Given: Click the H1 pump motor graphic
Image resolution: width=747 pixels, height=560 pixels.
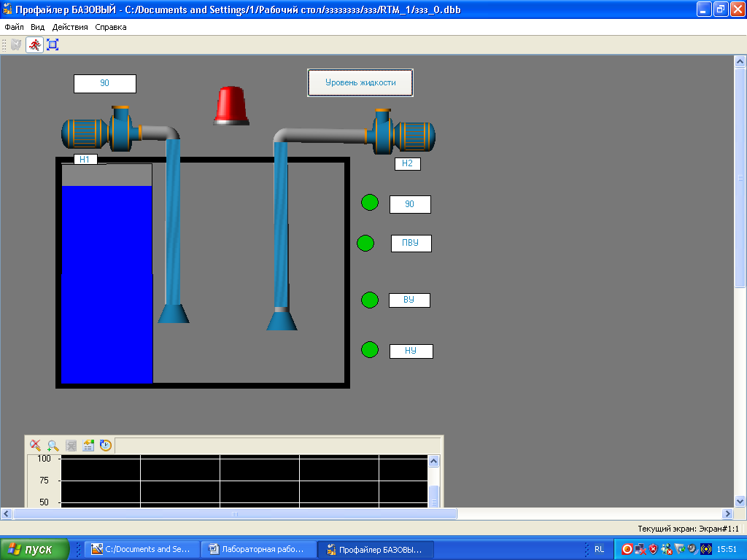Looking at the screenshot, I should (x=101, y=130).
